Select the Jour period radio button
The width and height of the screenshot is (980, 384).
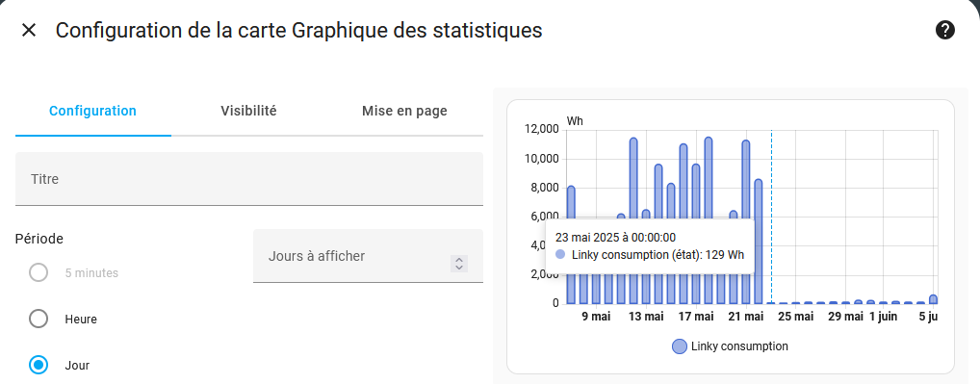click(39, 366)
